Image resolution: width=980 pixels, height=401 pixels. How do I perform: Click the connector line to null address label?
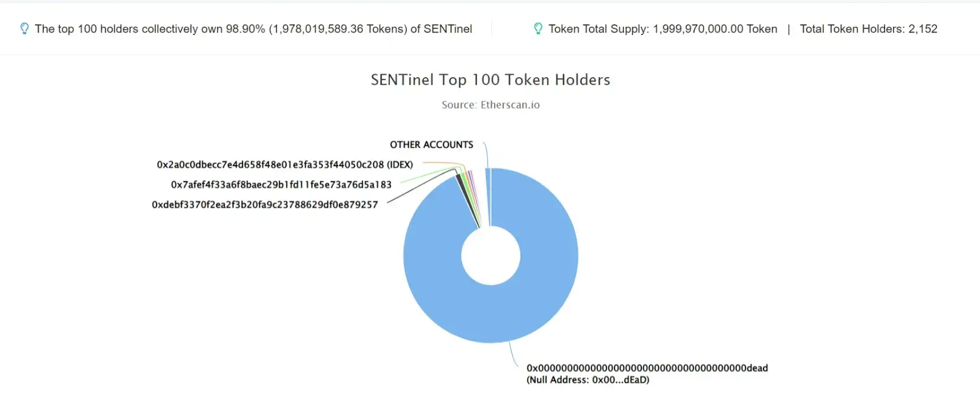tap(513, 355)
